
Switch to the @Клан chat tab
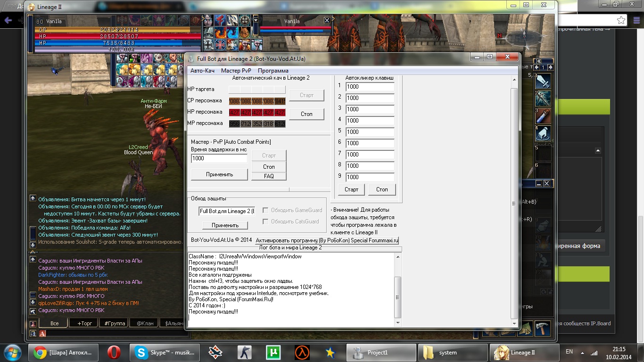tap(144, 323)
